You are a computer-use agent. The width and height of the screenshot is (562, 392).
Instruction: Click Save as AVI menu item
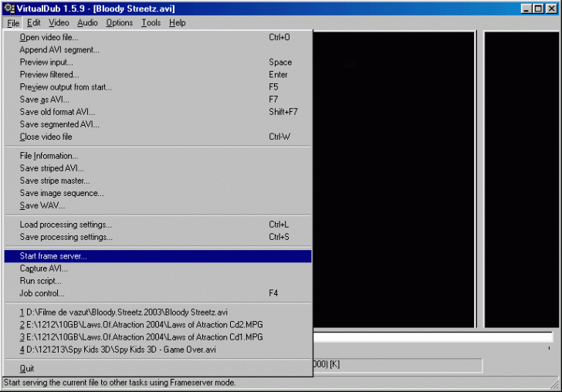pos(45,100)
